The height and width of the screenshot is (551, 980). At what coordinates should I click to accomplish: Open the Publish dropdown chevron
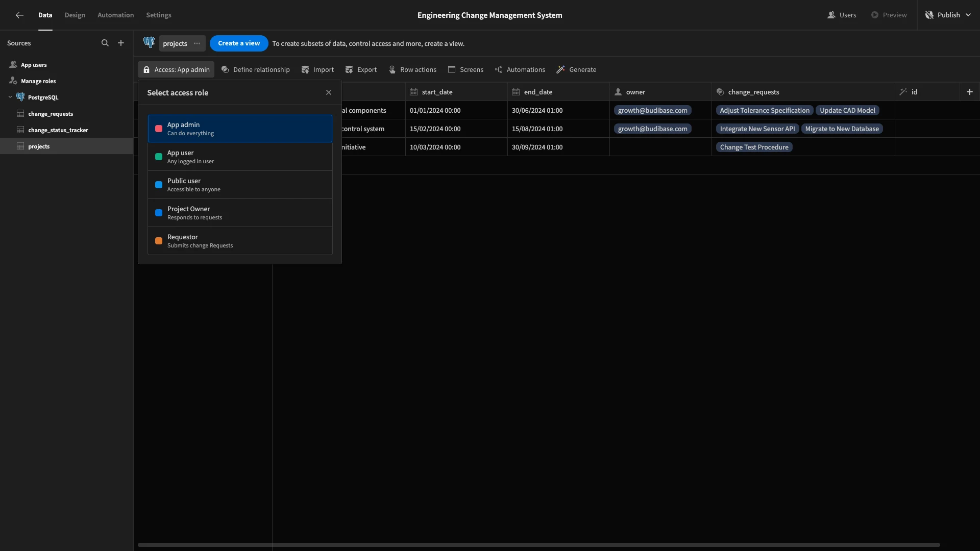coord(968,15)
